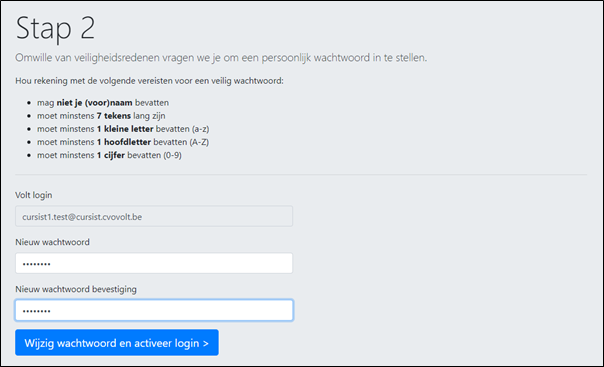Click the horizontal divider below the requirements list
Image resolution: width=604 pixels, height=367 pixels.
301,174
